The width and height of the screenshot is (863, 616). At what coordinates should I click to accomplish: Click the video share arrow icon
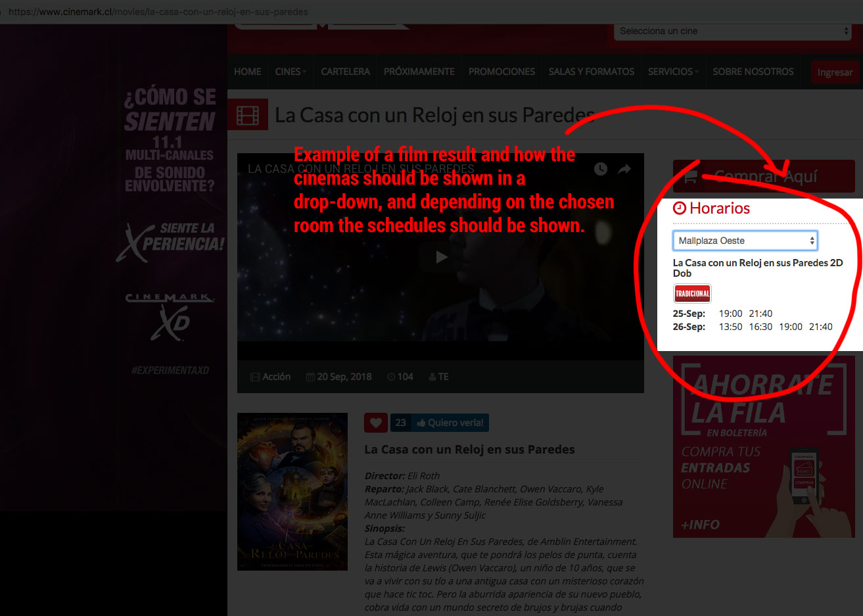pos(624,169)
